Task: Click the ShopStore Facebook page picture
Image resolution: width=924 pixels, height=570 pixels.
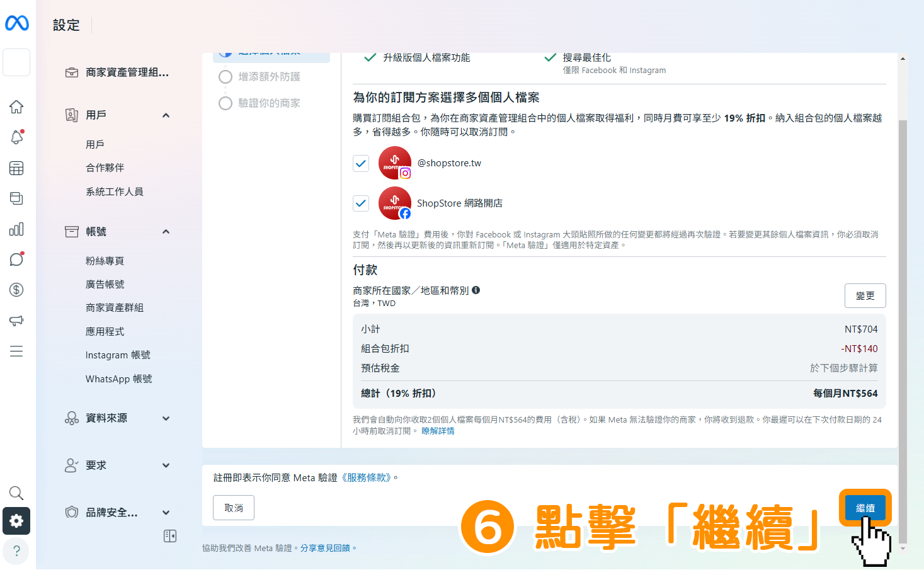Action: [x=395, y=203]
